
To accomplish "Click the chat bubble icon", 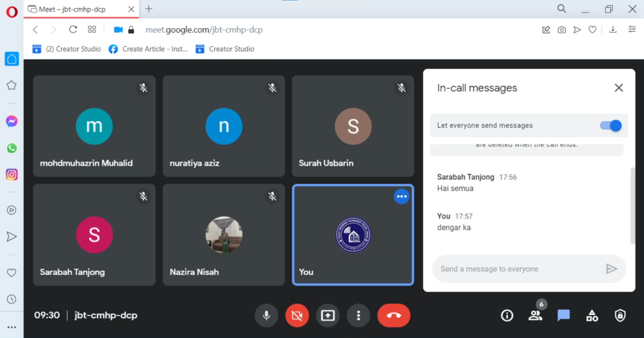I will (x=563, y=315).
